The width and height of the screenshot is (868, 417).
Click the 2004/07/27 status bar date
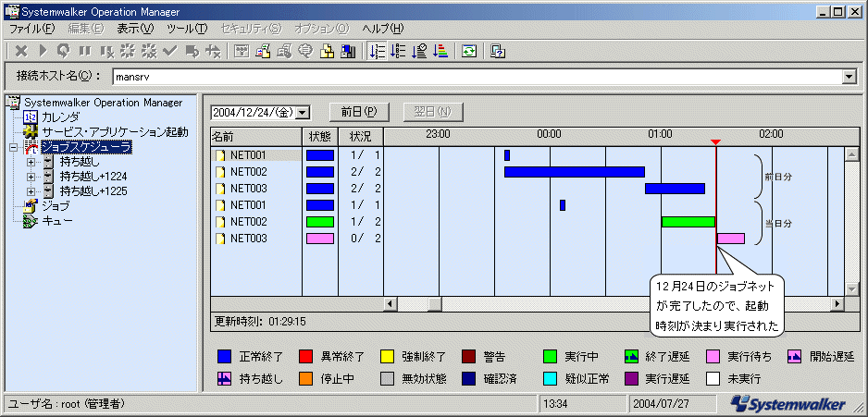tap(660, 402)
